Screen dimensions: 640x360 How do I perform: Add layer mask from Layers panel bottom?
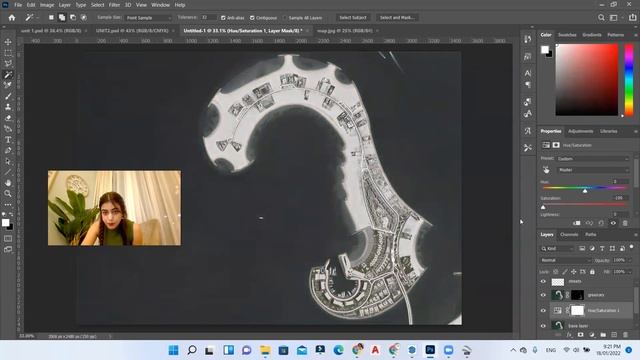point(580,335)
